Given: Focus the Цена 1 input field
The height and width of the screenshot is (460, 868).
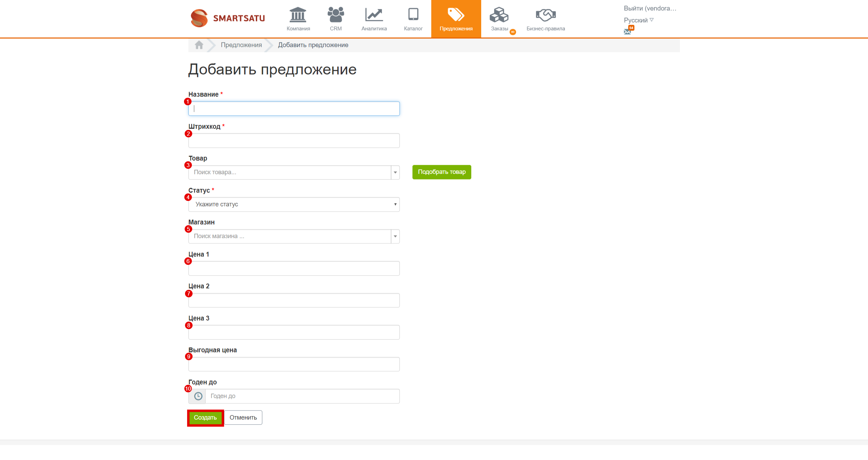Looking at the screenshot, I should pos(294,268).
